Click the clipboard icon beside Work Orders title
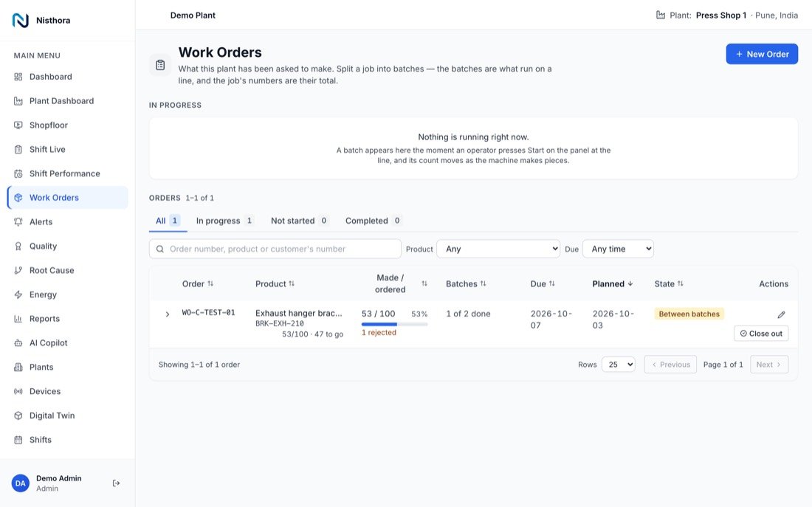Viewport: 812px width, 507px height. [160, 65]
